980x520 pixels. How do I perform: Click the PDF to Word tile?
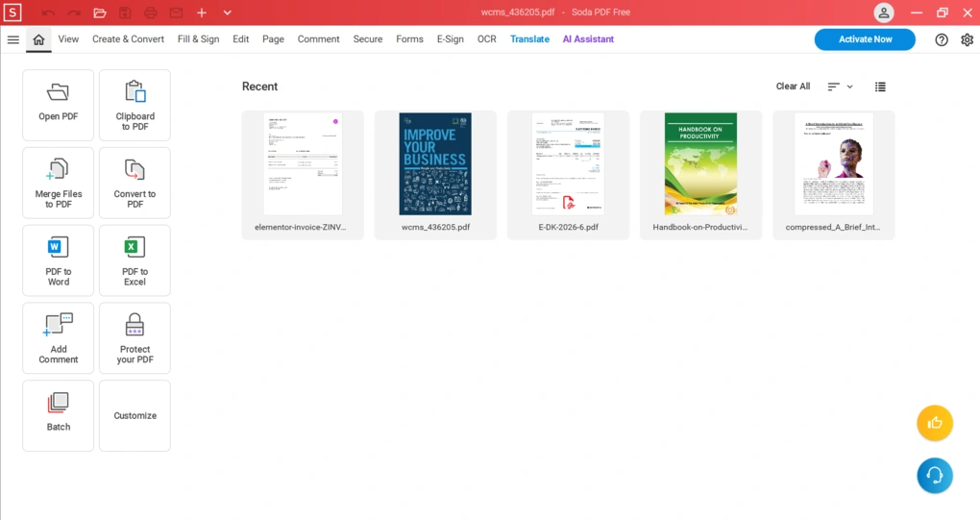(58, 260)
